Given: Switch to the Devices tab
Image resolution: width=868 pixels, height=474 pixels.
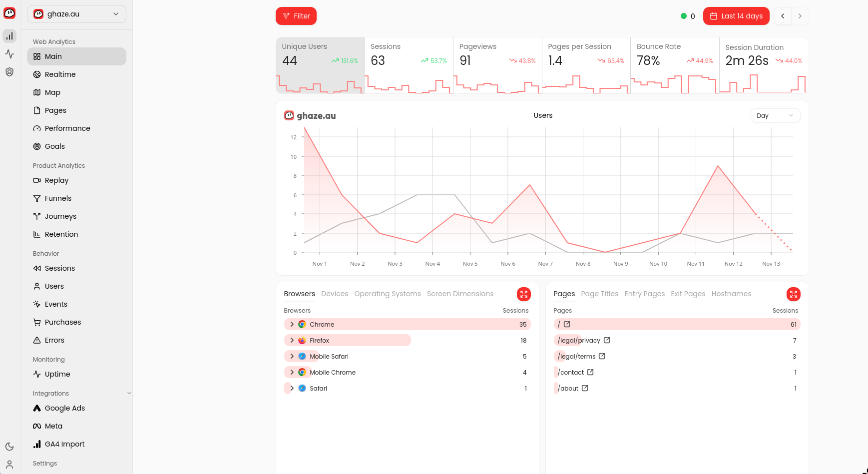Looking at the screenshot, I should [x=334, y=294].
